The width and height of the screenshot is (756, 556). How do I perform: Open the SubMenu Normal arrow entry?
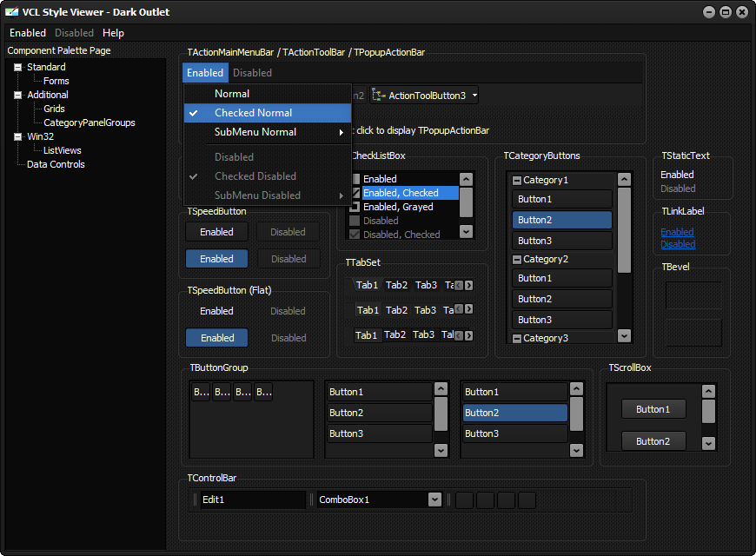point(268,132)
